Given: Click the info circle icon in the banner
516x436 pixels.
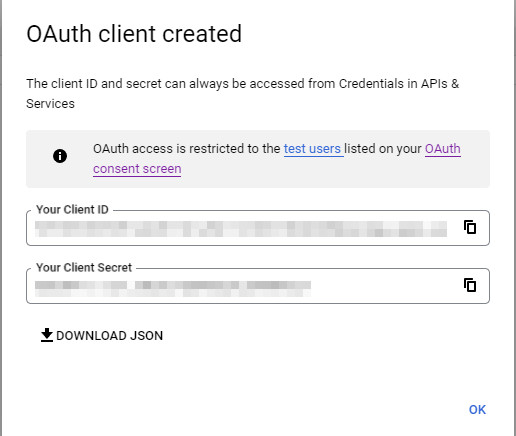Looking at the screenshot, I should (x=60, y=156).
